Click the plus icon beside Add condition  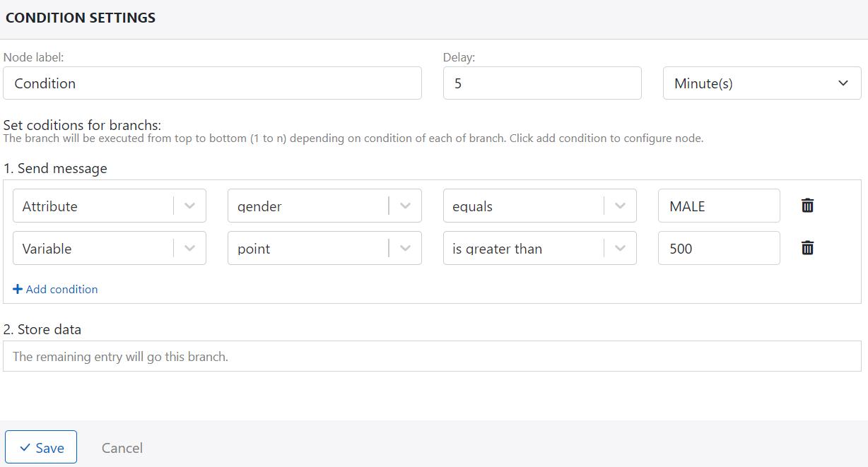[18, 289]
